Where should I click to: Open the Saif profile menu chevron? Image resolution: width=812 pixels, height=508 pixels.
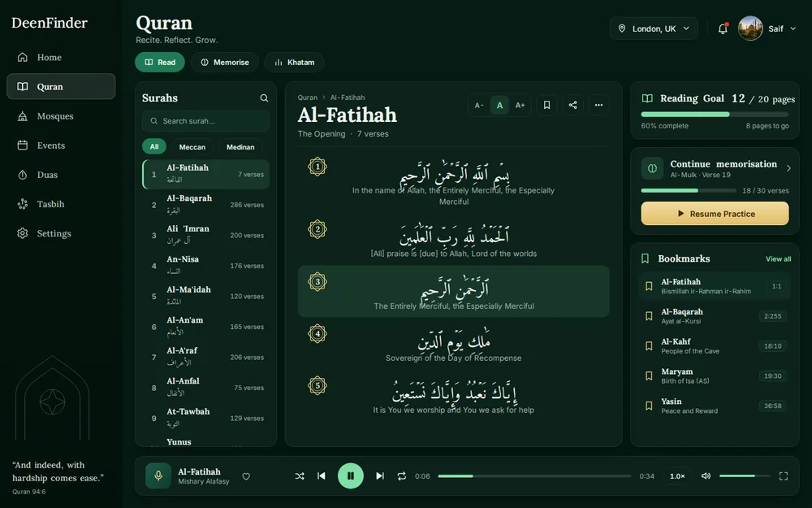(793, 28)
